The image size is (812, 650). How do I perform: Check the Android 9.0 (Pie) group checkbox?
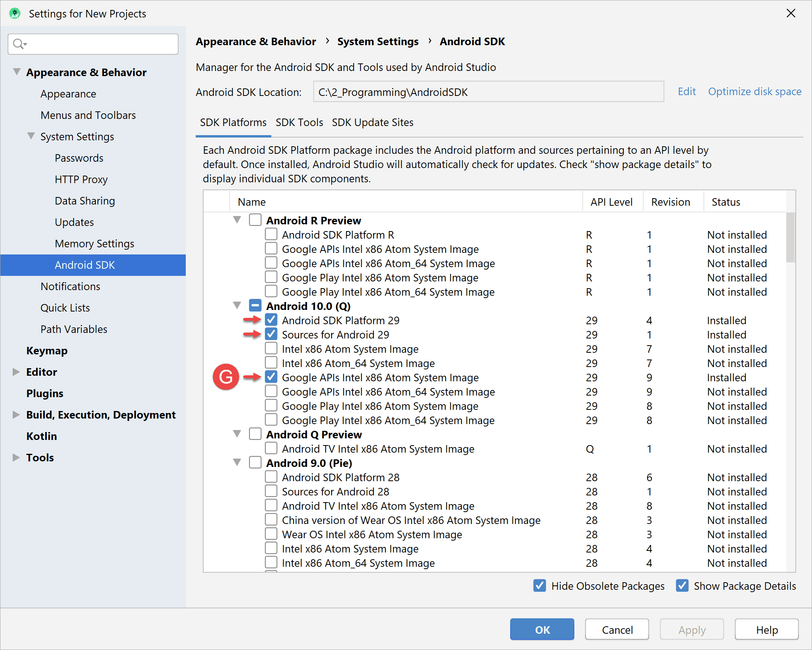[255, 463]
